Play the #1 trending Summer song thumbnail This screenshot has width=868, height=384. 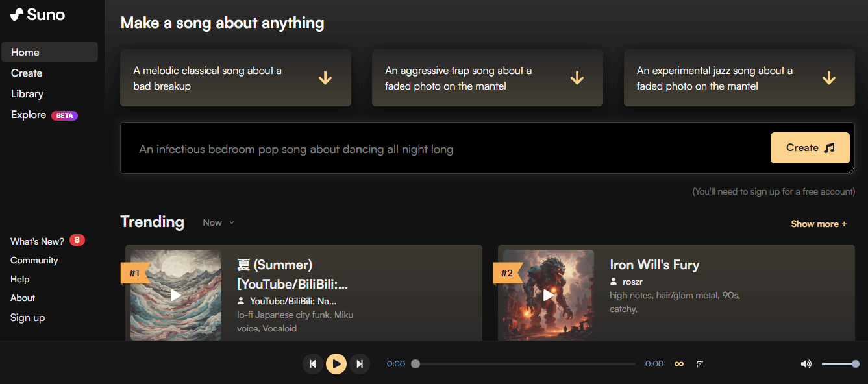click(x=176, y=295)
